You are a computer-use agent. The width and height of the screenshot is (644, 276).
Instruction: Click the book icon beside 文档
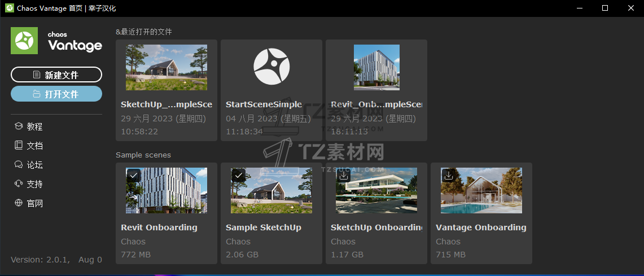coord(19,146)
